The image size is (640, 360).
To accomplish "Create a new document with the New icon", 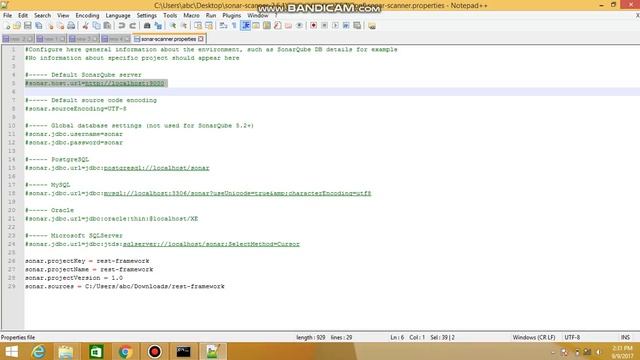I will pyautogui.click(x=7, y=26).
